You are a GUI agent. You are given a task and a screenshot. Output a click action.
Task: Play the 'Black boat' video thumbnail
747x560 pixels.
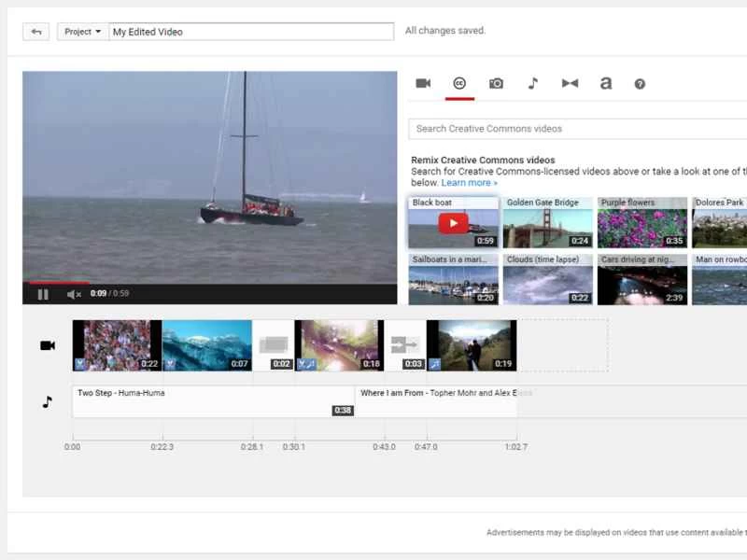(452, 224)
